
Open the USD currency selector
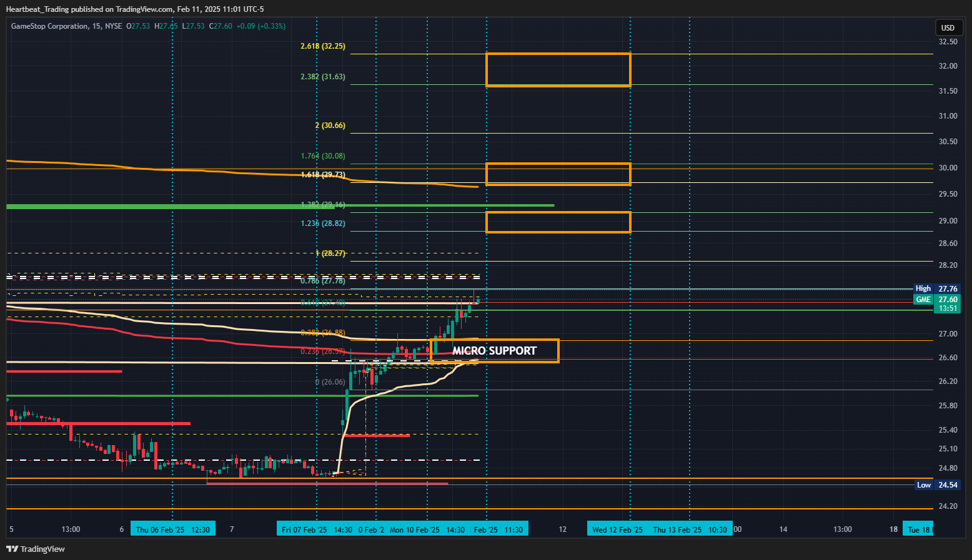[x=948, y=27]
